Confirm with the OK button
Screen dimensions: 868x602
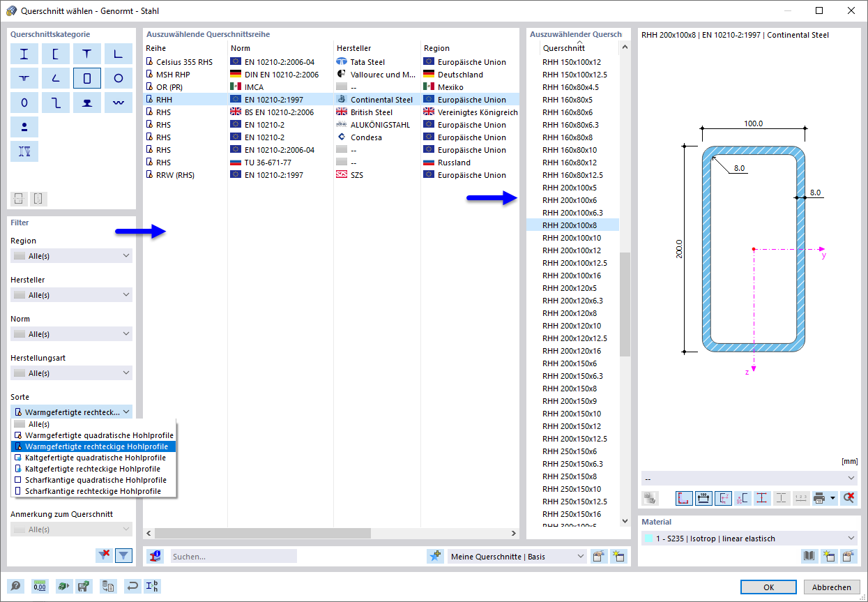[768, 587]
